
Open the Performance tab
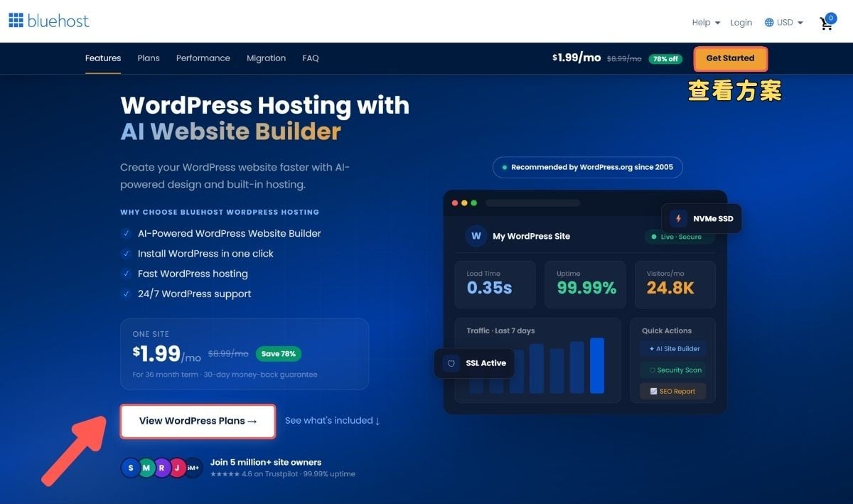[x=203, y=58]
